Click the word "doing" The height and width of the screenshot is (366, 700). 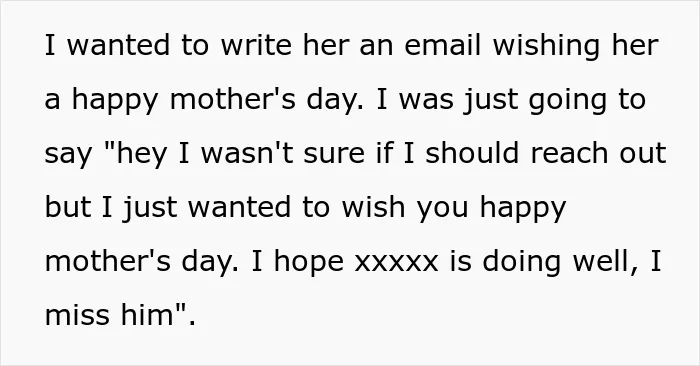tap(521, 263)
